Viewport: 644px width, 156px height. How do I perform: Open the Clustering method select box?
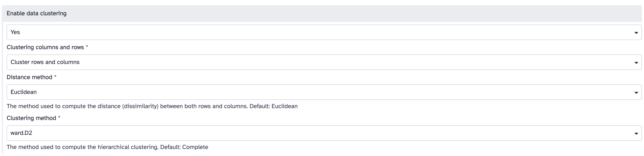pos(324,133)
